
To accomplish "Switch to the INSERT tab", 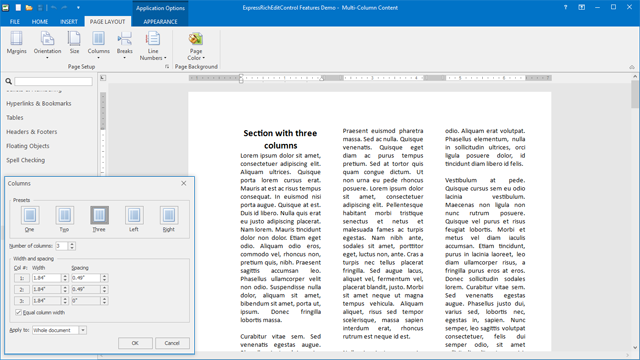I will (x=69, y=22).
